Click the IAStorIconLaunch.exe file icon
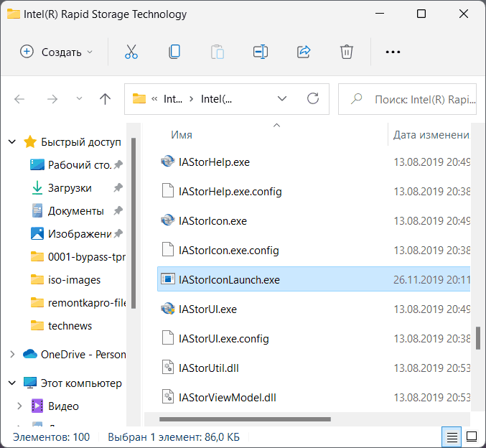This screenshot has width=486, height=448. (x=168, y=279)
